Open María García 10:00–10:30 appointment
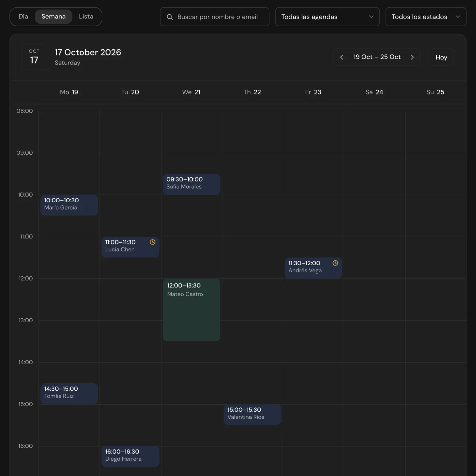Screen dimensions: 476x476 (69, 205)
